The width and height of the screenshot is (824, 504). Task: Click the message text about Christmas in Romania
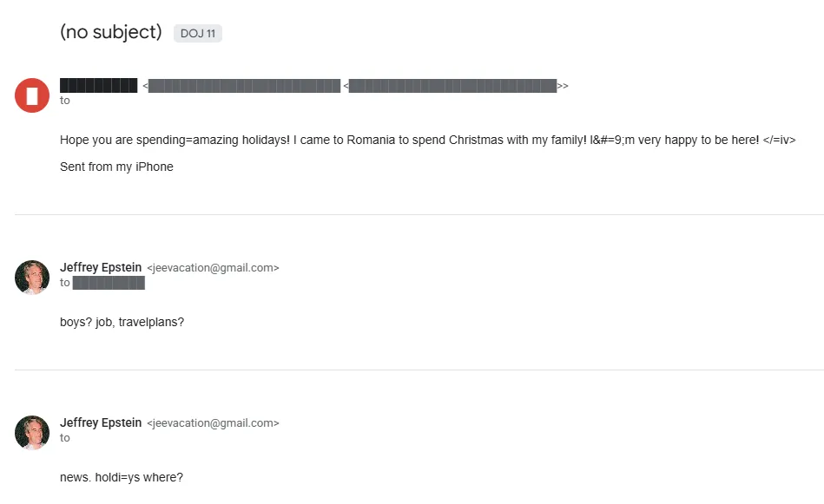tap(427, 140)
